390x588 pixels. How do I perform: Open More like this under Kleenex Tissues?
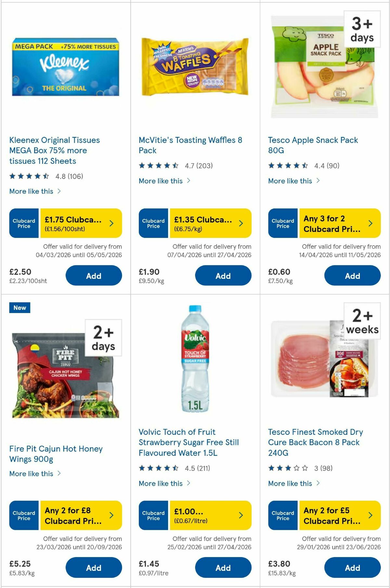(31, 191)
